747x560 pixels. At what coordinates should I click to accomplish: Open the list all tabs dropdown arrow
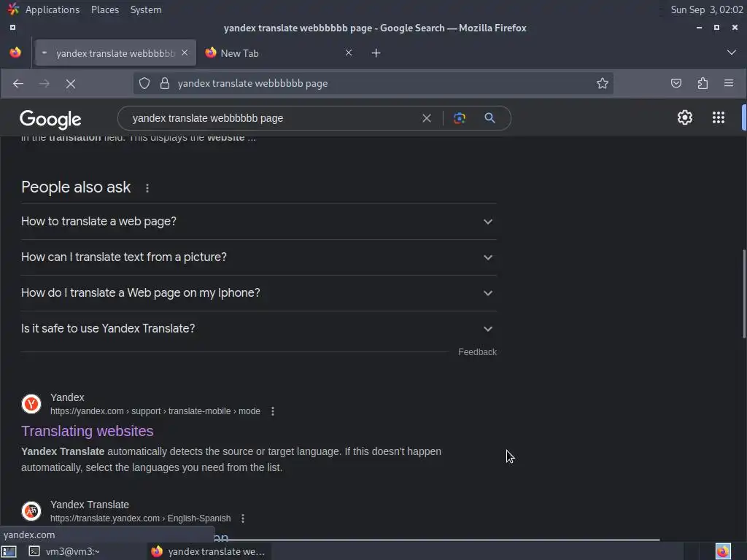(731, 52)
